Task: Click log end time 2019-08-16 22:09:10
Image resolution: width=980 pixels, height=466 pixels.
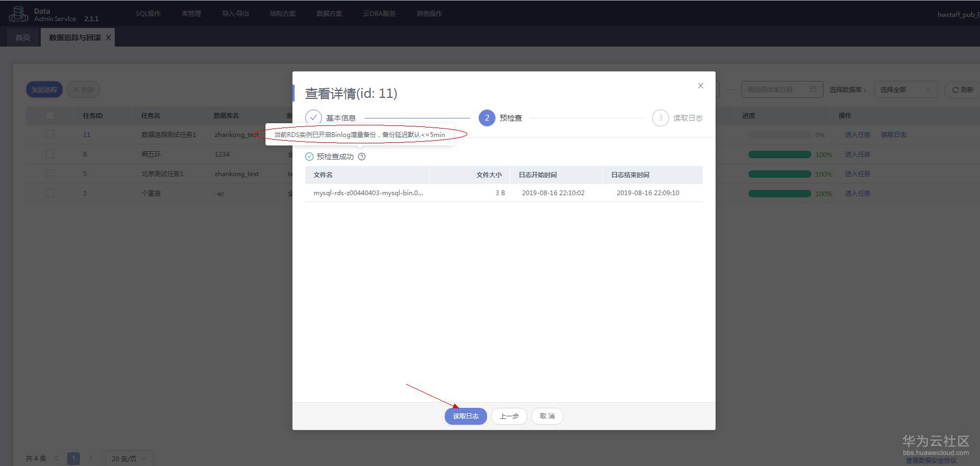Action: pyautogui.click(x=648, y=193)
